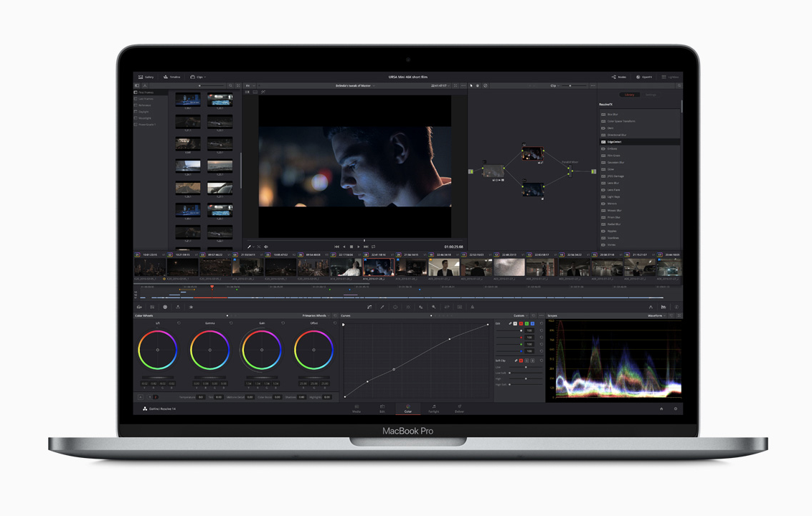Open the Primaries Wheels mode dropdown
The width and height of the screenshot is (812, 516).
pos(316,315)
